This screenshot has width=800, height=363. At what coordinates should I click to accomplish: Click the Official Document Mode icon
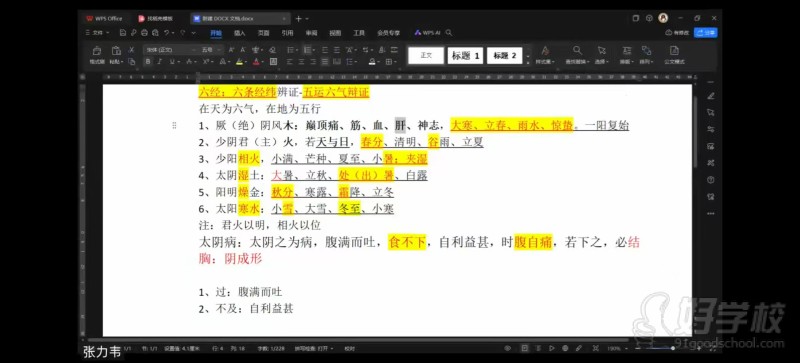(674, 51)
